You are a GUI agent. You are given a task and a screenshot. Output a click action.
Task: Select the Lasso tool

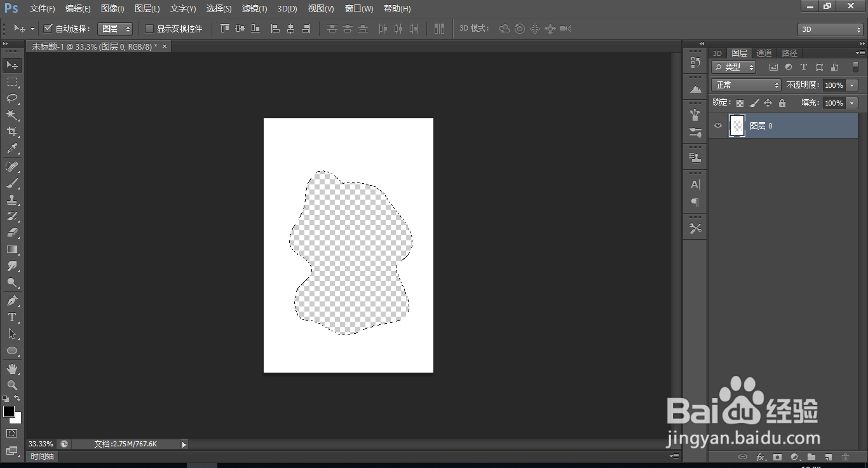[12, 99]
